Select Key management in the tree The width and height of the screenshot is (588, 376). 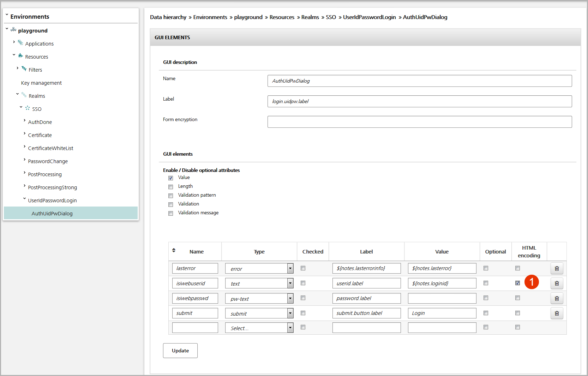tap(41, 83)
